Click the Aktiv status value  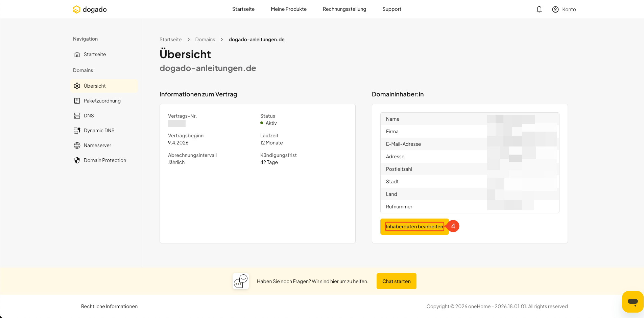point(271,123)
